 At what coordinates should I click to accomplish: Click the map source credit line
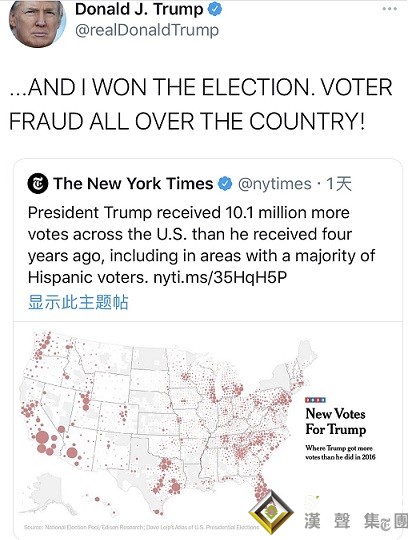(141, 527)
